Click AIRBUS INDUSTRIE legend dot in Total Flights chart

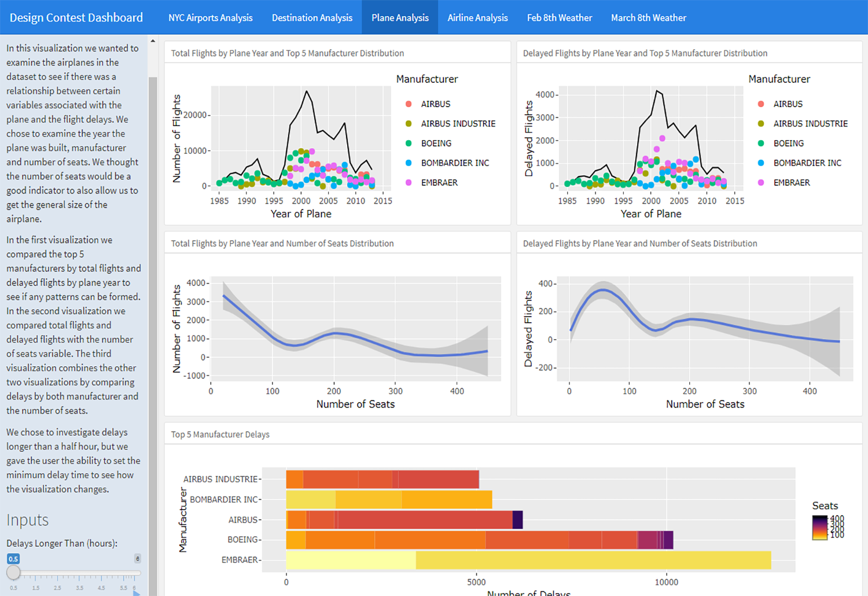(409, 124)
